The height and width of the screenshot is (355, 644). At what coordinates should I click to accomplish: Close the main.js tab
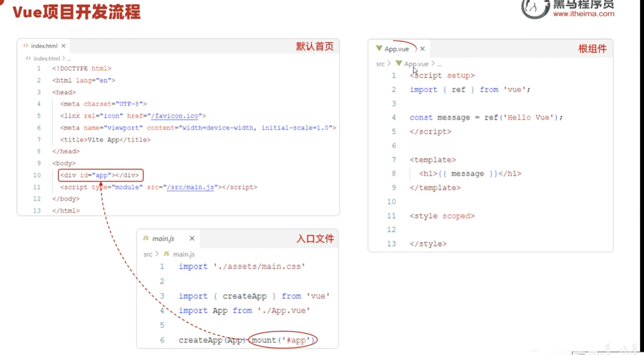click(192, 238)
